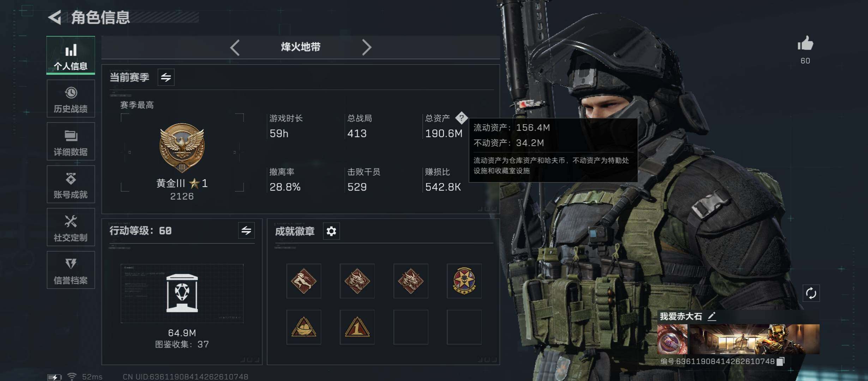Toggle the 行动等级 swap button
Image resolution: width=868 pixels, height=381 pixels.
(246, 231)
